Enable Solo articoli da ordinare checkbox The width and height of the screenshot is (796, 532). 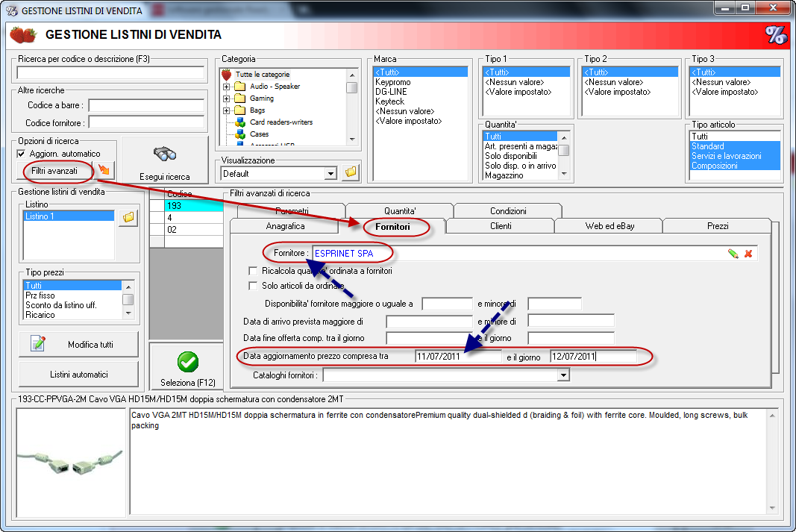(253, 286)
